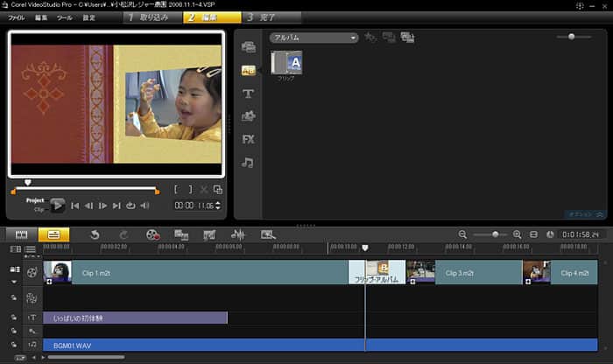Switch to step 1 取り込み tab

(x=153, y=17)
